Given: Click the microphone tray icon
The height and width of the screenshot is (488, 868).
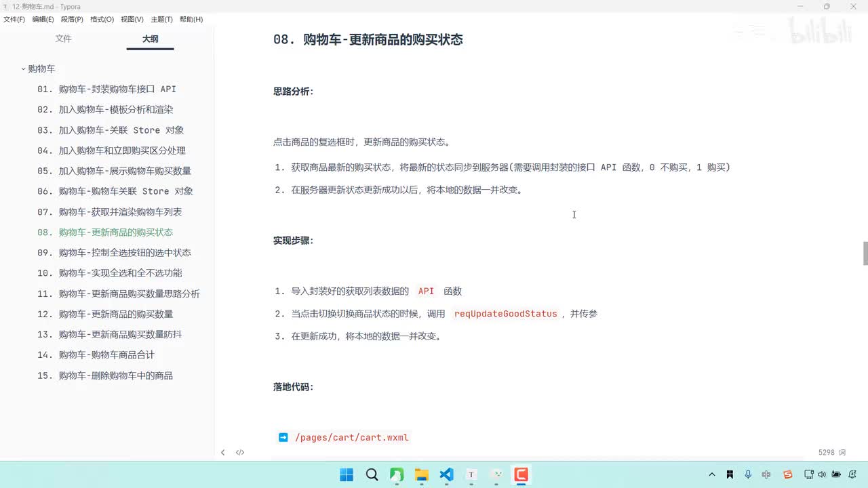Looking at the screenshot, I should pyautogui.click(x=748, y=474).
